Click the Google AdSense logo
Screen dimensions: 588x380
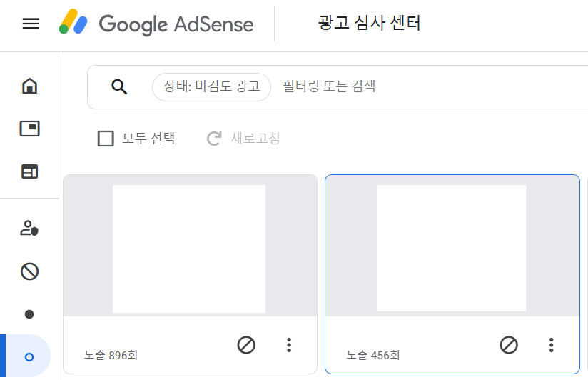(156, 23)
